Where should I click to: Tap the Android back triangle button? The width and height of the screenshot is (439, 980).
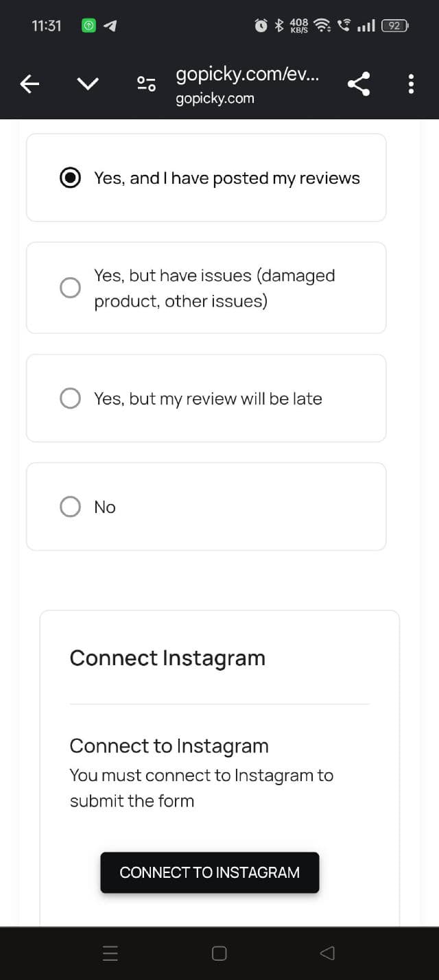click(327, 953)
